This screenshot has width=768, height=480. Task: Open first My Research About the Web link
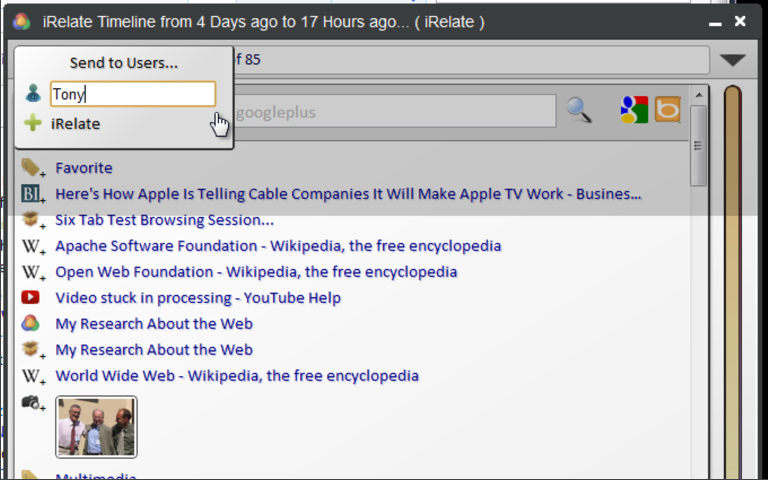coord(154,324)
